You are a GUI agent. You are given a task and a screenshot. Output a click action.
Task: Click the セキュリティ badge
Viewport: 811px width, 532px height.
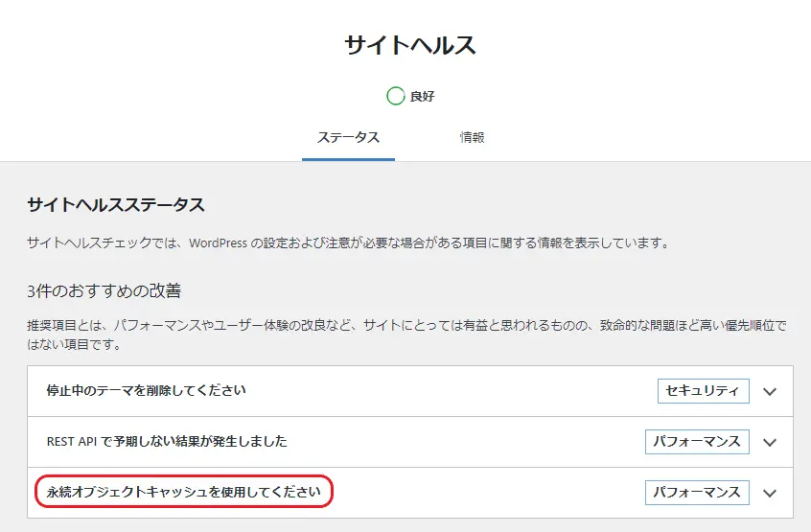703,390
